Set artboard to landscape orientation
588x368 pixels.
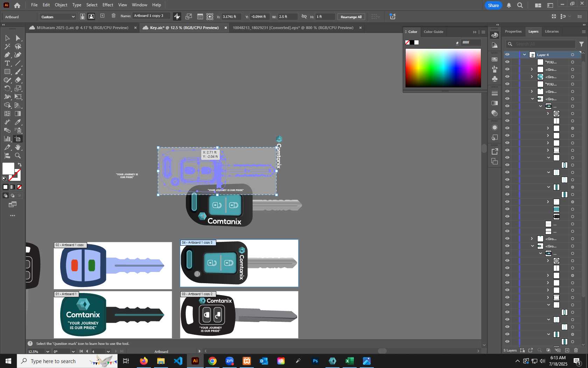point(91,16)
